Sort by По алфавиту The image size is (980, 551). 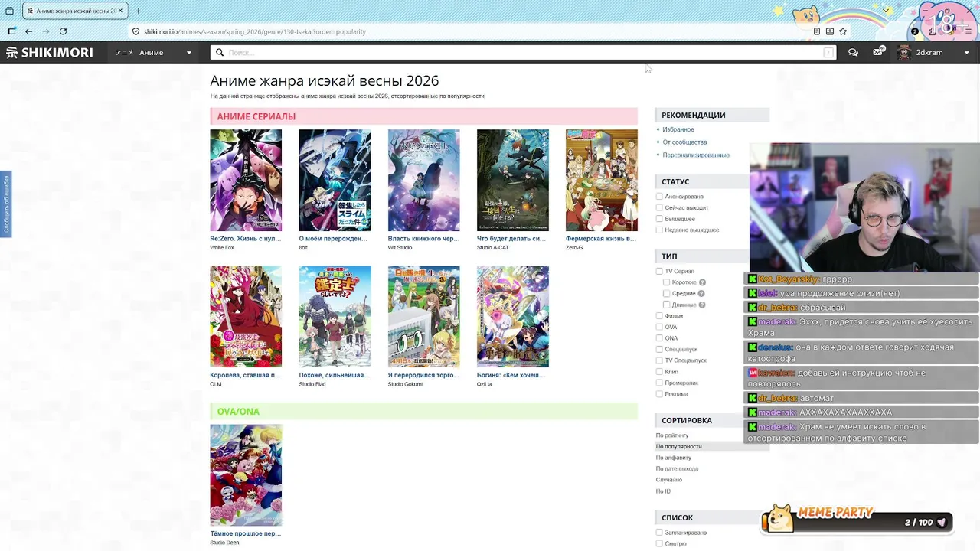(674, 458)
